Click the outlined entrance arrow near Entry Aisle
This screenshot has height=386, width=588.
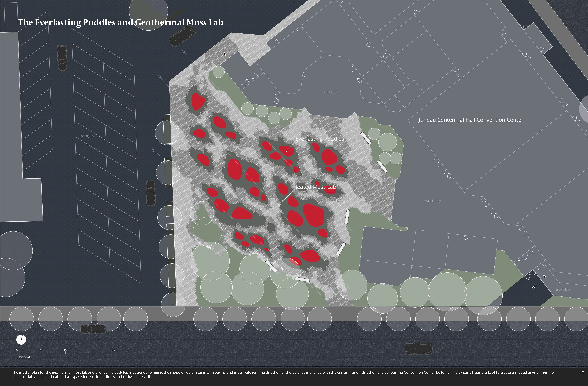534,287
